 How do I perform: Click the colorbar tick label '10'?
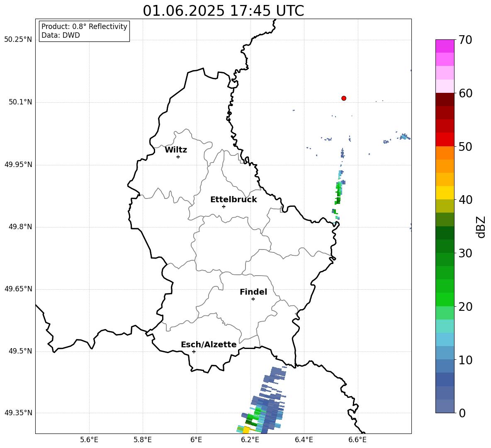tap(465, 360)
